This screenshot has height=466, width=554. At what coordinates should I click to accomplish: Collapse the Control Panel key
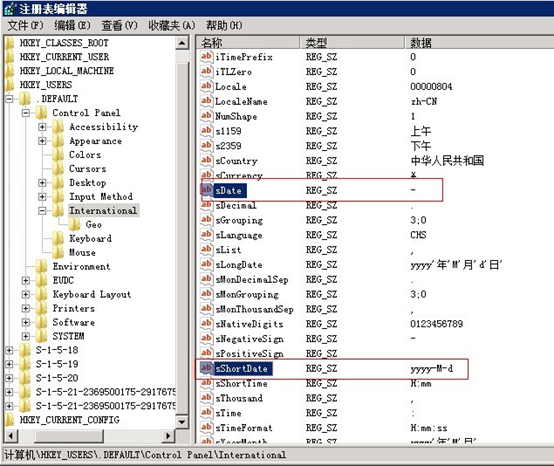pos(25,113)
